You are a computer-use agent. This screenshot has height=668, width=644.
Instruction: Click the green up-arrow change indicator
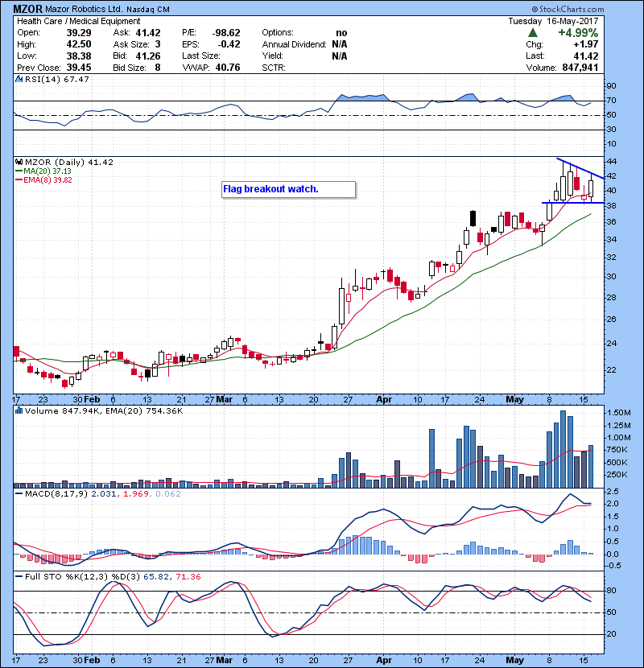(x=532, y=33)
